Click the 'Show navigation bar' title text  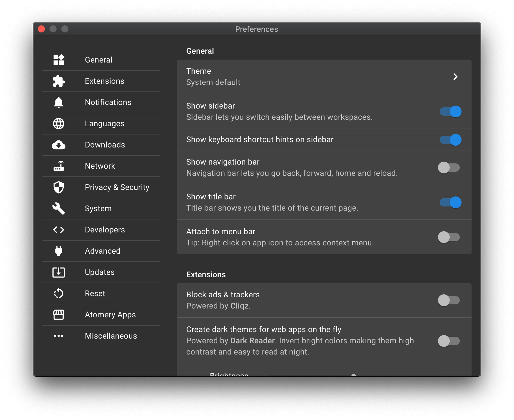pyautogui.click(x=223, y=162)
